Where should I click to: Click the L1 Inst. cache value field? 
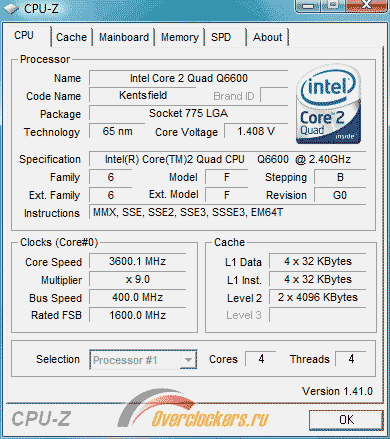tap(318, 280)
